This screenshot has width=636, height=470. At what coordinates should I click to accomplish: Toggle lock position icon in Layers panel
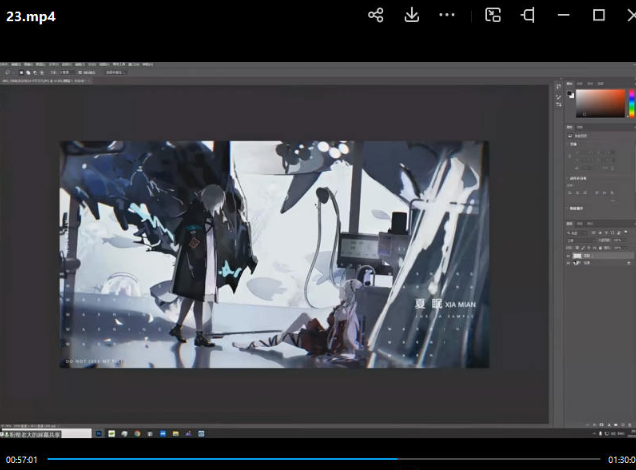[x=589, y=248]
